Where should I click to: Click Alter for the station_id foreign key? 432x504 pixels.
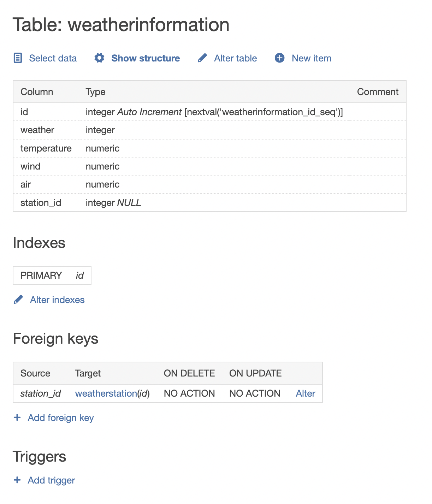coord(305,393)
